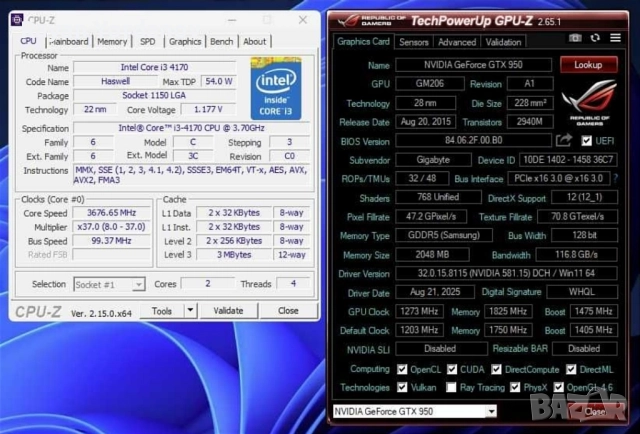The width and height of the screenshot is (640, 434).
Task: Click the BIOS version share/export icon
Action: pos(564,140)
